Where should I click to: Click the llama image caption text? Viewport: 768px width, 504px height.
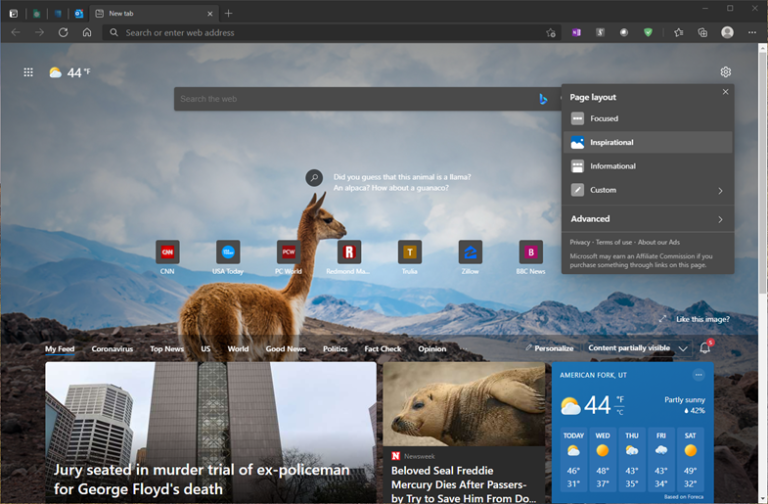(402, 182)
